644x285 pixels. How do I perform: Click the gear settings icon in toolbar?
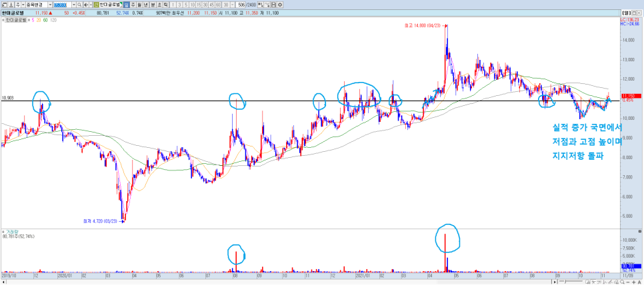(x=280, y=5)
